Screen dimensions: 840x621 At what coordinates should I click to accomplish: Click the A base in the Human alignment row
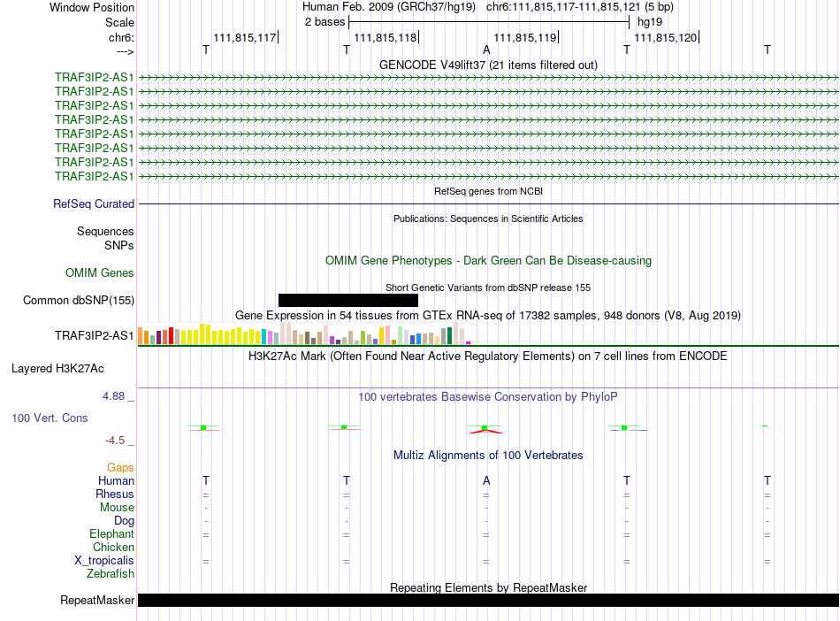point(486,480)
